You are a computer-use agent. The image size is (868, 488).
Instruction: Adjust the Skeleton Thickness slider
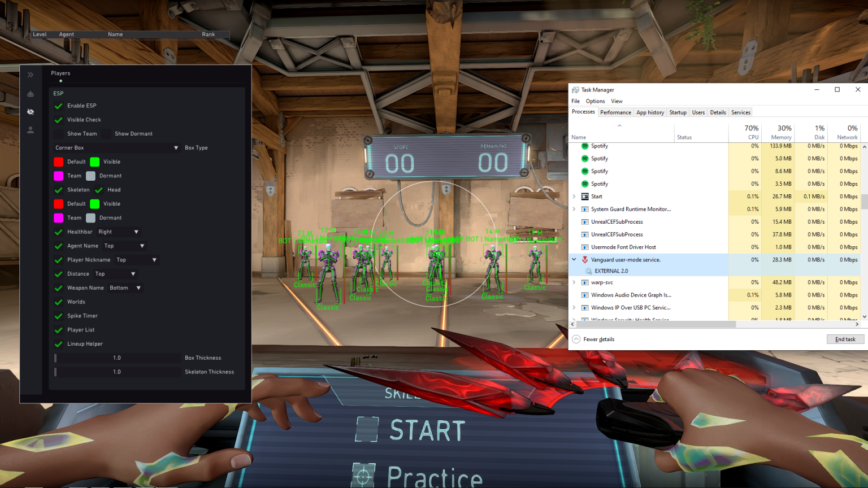pyautogui.click(x=117, y=372)
